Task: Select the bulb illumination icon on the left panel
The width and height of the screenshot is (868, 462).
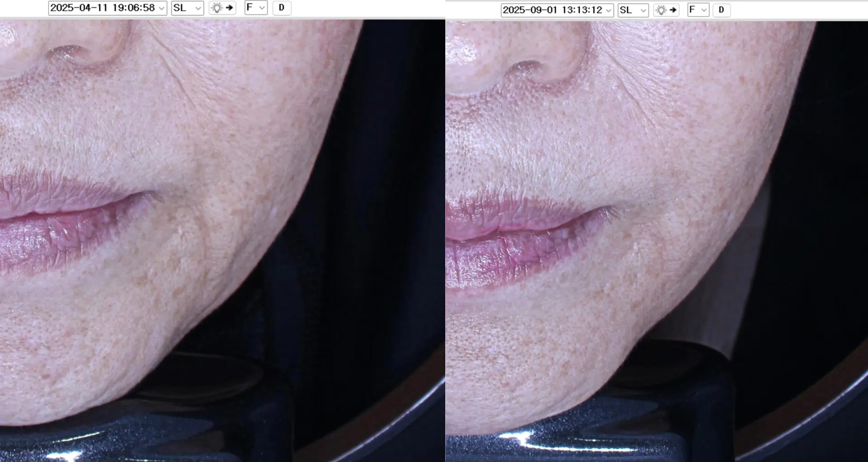Action: pyautogui.click(x=216, y=8)
